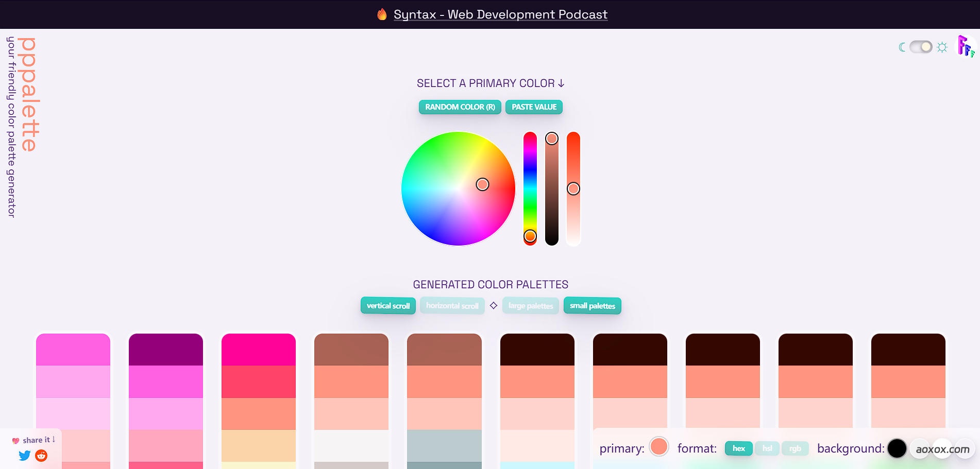
Task: Open the purple logo icon at top right
Action: [x=966, y=47]
